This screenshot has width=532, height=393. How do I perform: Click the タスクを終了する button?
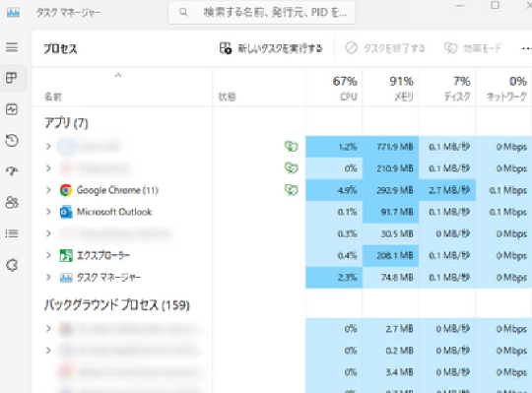click(385, 48)
